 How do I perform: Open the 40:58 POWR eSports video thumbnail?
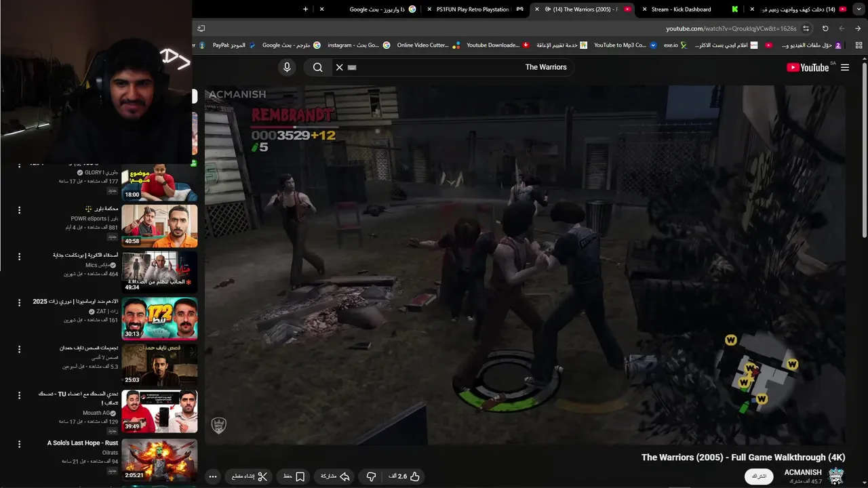pyautogui.click(x=159, y=226)
